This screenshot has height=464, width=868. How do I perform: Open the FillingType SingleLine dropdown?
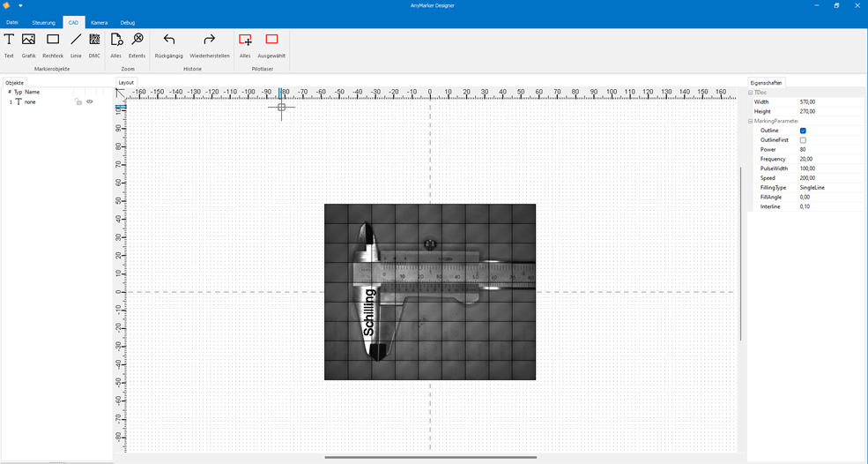tap(828, 188)
